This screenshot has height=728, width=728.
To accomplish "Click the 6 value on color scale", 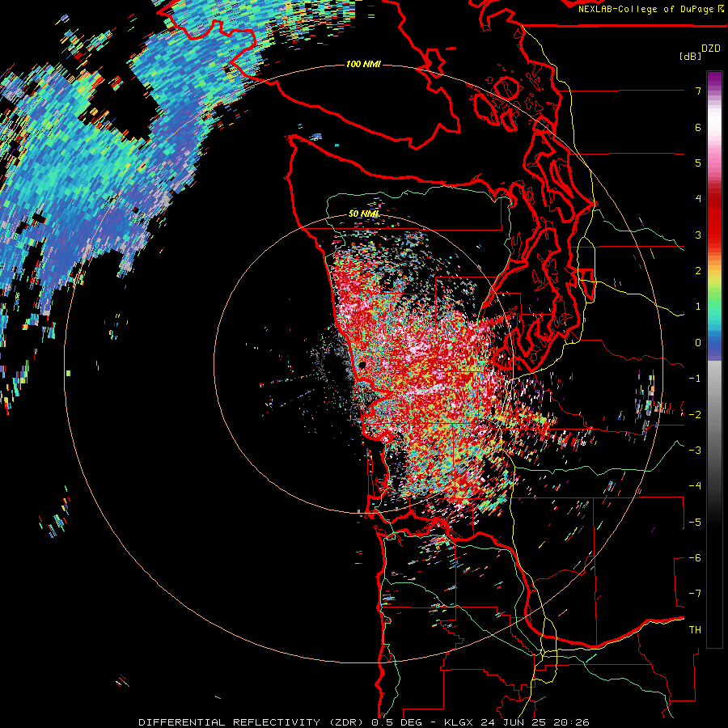I will point(698,127).
